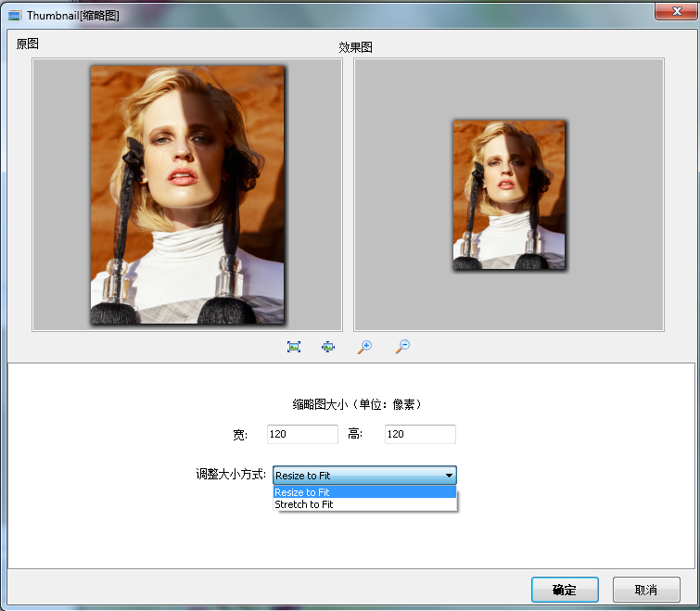Click the result thumbnail preview image
The height and width of the screenshot is (611, 700).
tap(509, 195)
